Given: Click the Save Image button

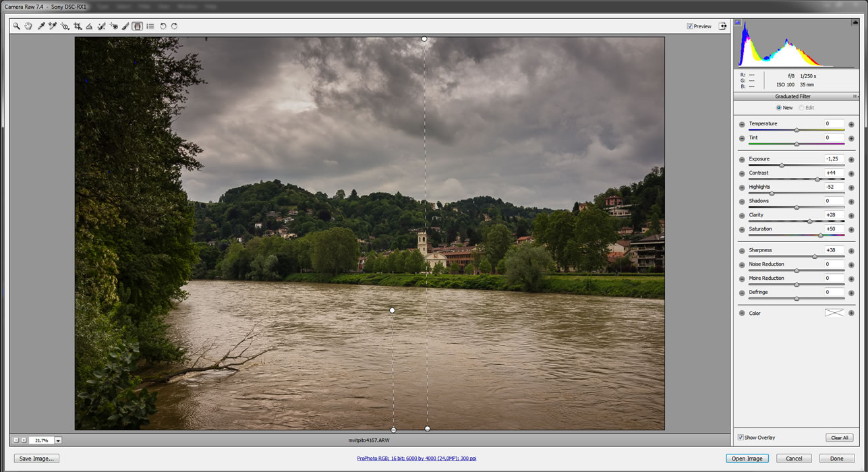Looking at the screenshot, I should pyautogui.click(x=36, y=459).
